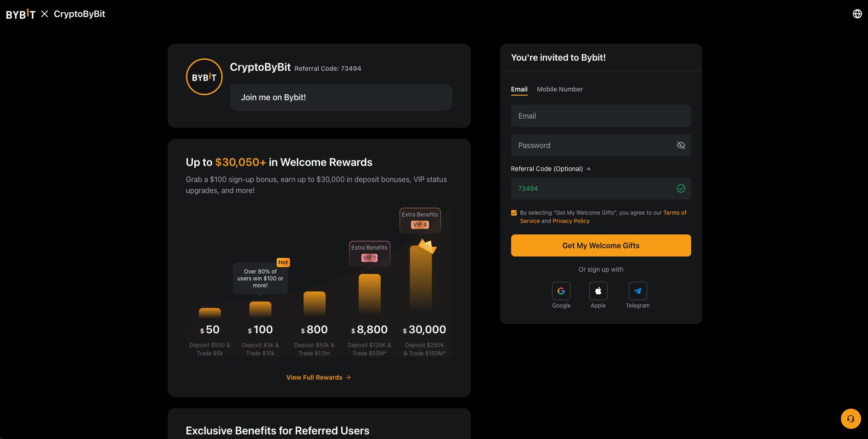Sign up with Telegram icon
This screenshot has height=439, width=868.
pyautogui.click(x=637, y=291)
